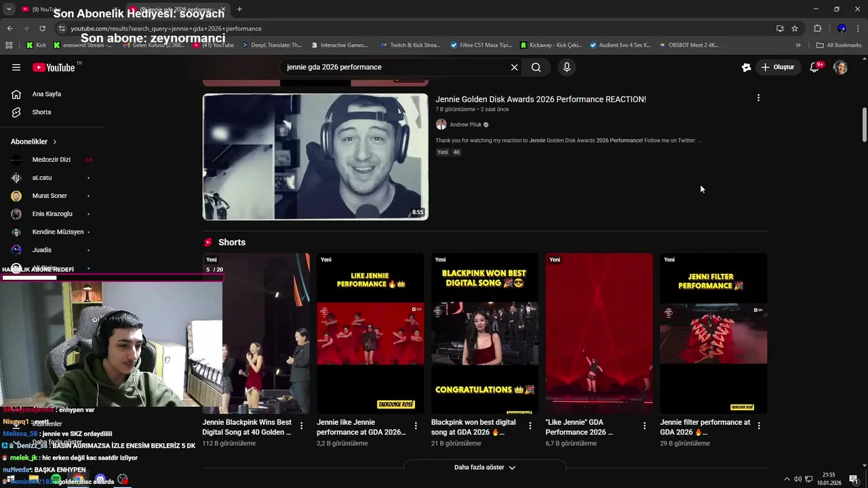Viewport: 868px width, 488px height.
Task: Open 'Jennie Golden Disk Awards 2026 Performance REACTION!' title
Action: (x=540, y=99)
